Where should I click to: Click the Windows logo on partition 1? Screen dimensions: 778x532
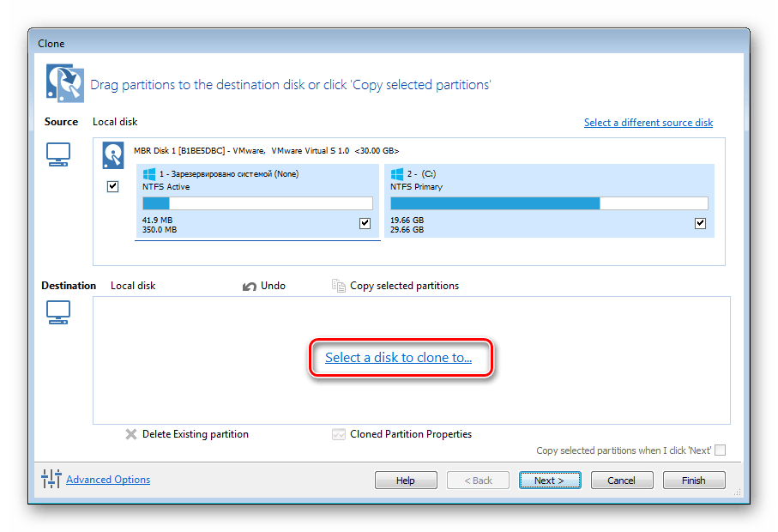(149, 174)
